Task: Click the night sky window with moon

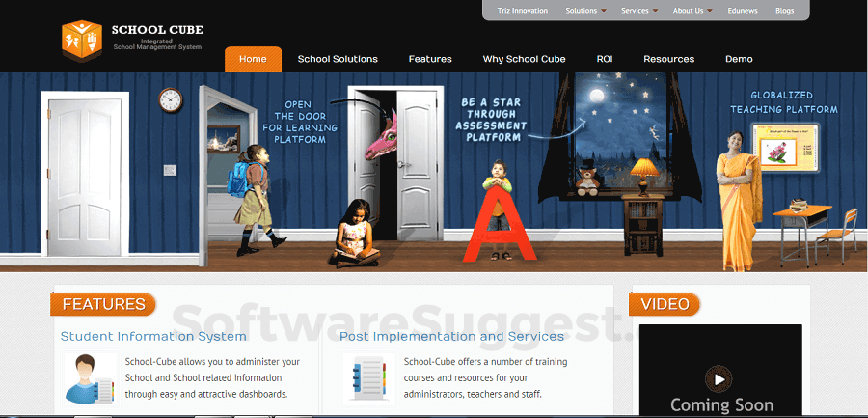Action: (x=620, y=130)
